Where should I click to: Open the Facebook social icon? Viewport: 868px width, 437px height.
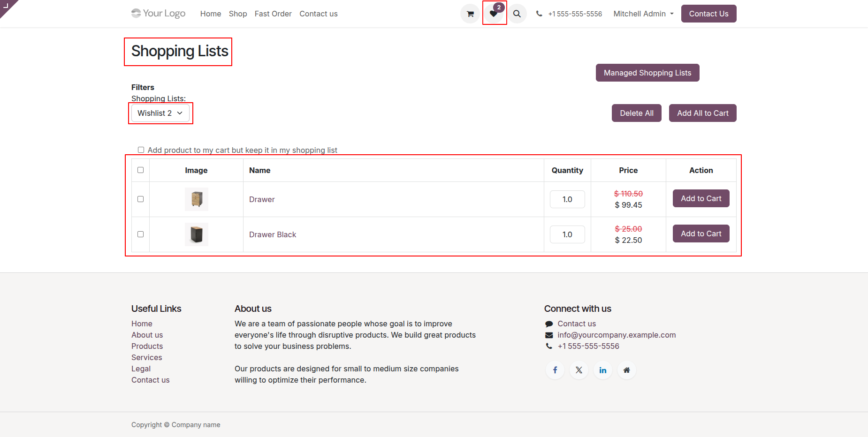(x=555, y=370)
